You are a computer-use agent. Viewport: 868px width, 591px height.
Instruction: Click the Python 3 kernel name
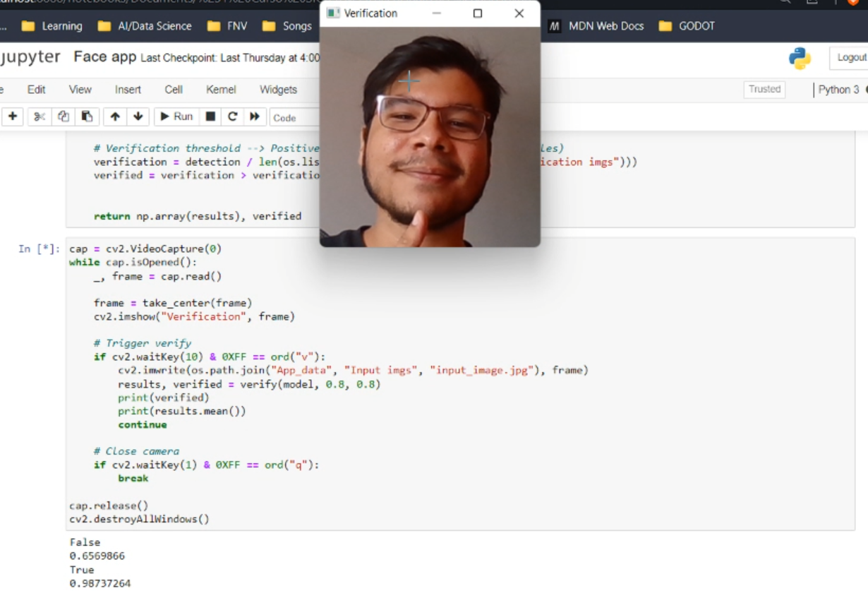(839, 90)
